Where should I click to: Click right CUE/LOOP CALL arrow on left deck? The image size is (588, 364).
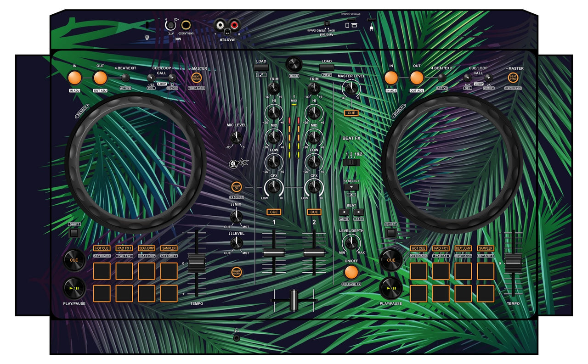point(172,78)
